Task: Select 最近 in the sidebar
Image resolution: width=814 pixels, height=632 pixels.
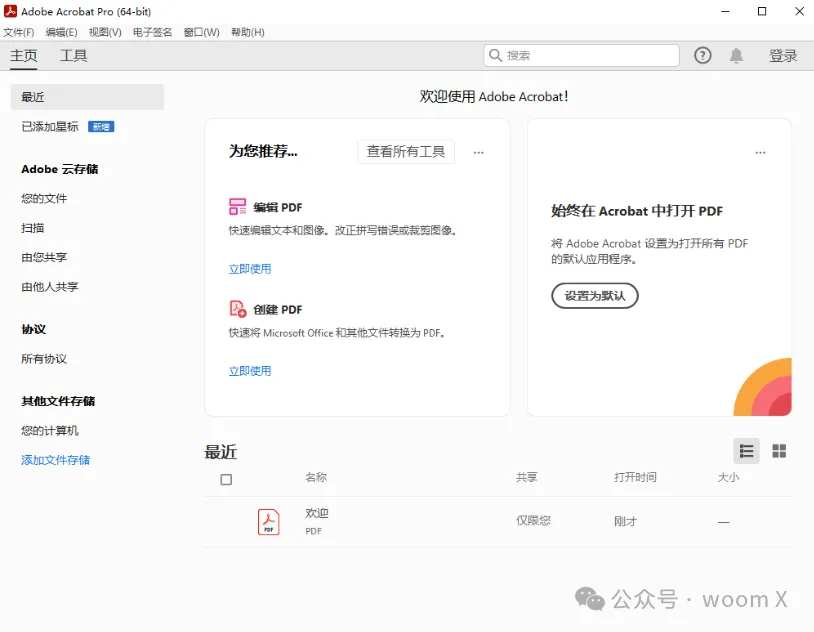Action: point(87,97)
